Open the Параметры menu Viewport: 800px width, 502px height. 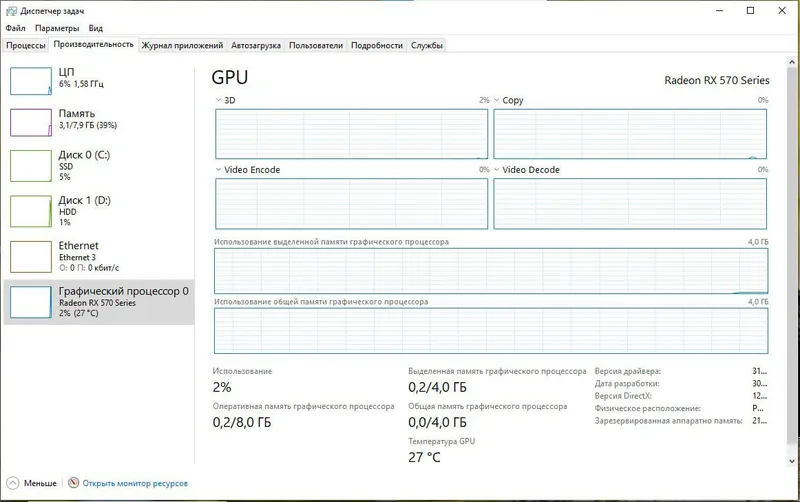(x=57, y=28)
